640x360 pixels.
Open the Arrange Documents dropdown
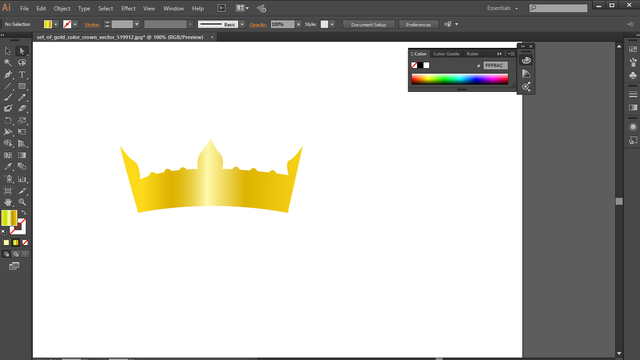241,8
